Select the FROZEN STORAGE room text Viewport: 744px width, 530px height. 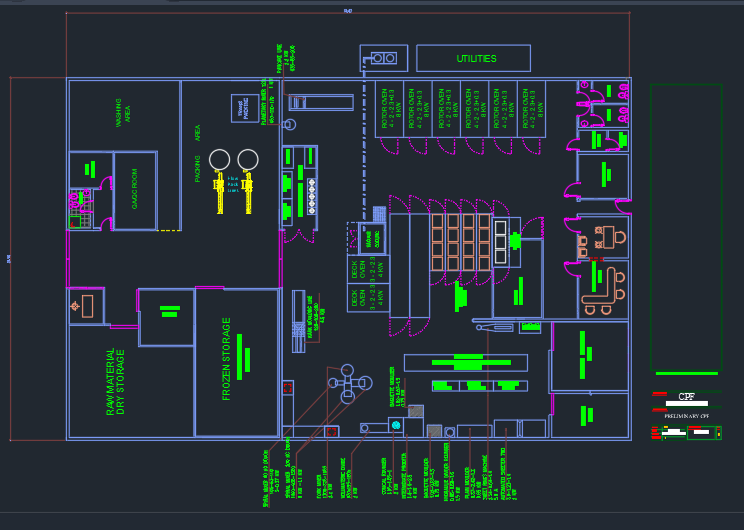coord(227,360)
